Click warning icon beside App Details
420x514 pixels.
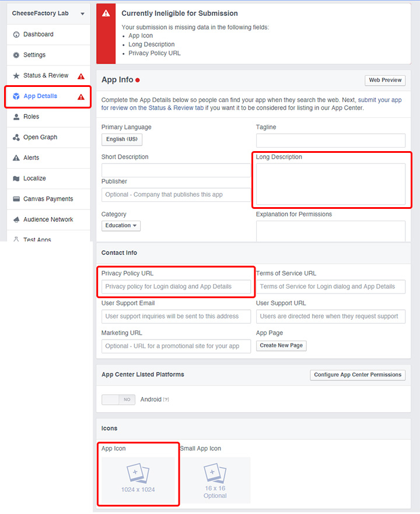click(81, 97)
